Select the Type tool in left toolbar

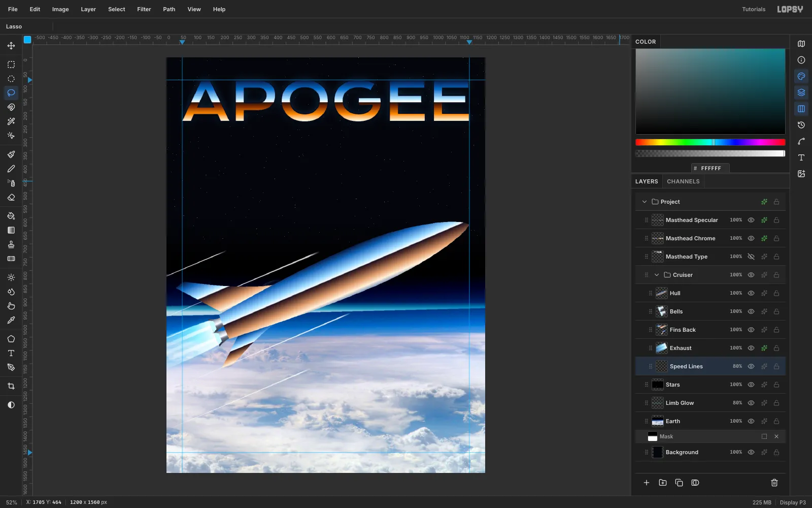[x=11, y=353]
